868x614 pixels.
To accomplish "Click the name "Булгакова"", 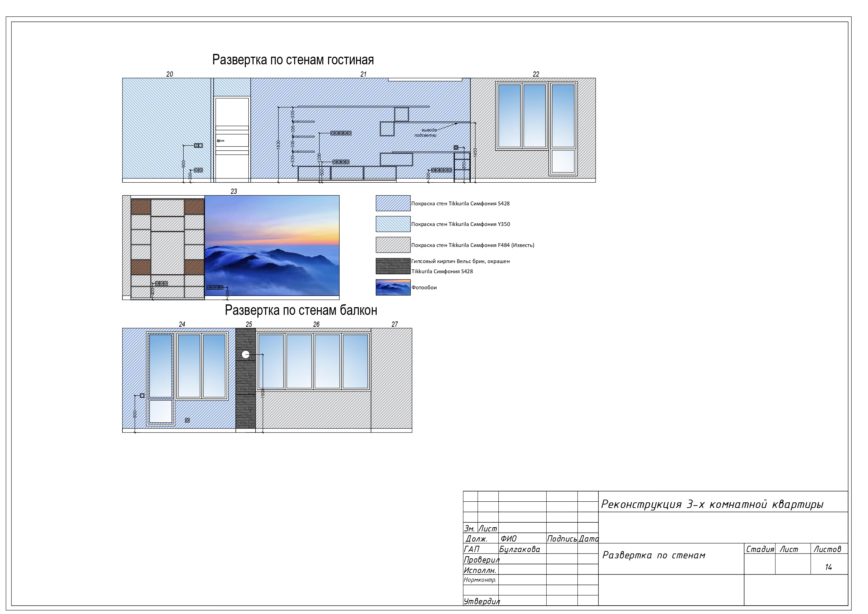I will click(x=520, y=549).
